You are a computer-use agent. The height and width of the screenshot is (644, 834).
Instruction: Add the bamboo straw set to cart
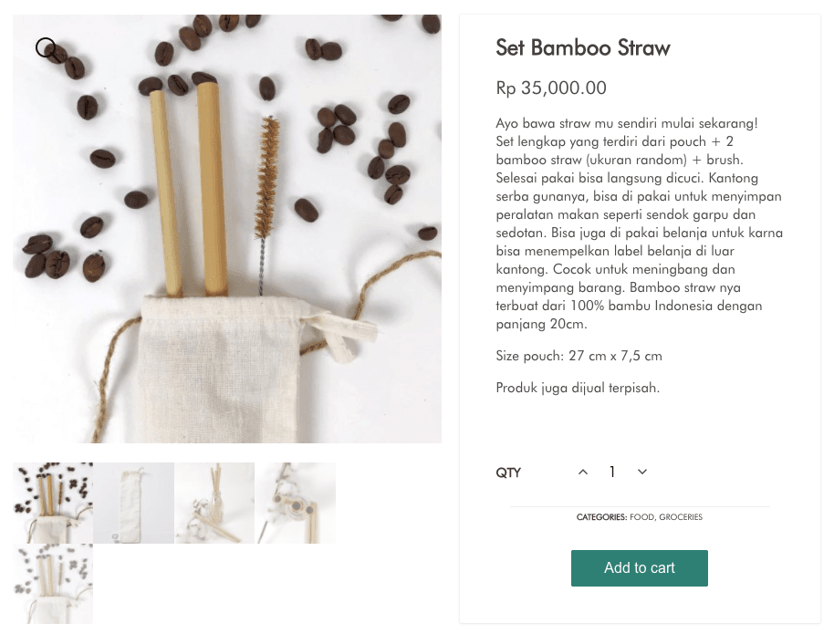(639, 568)
